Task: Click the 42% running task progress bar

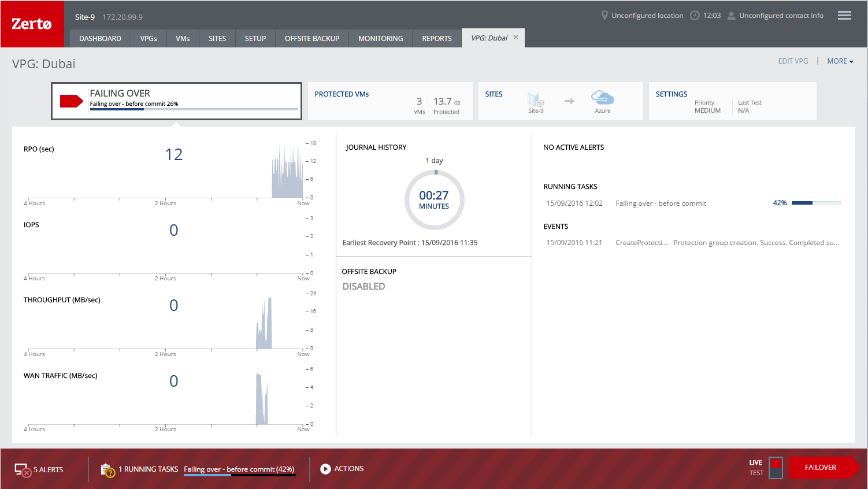Action: pos(816,203)
